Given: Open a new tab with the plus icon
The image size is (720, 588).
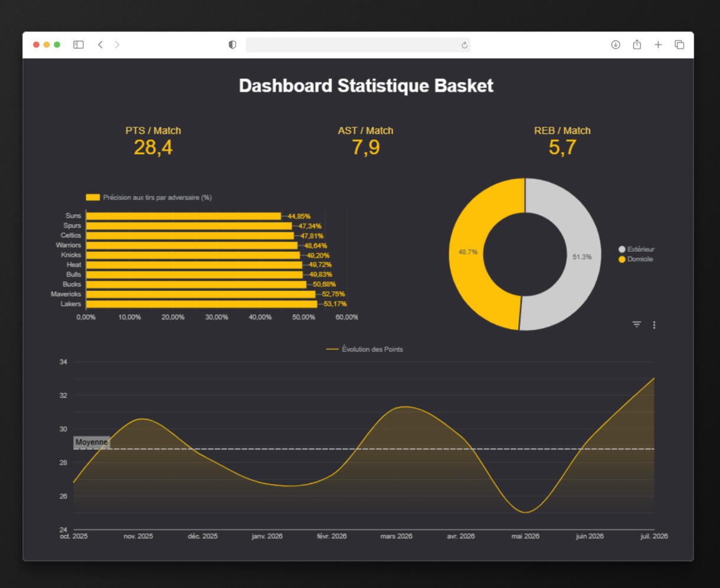Looking at the screenshot, I should click(658, 45).
